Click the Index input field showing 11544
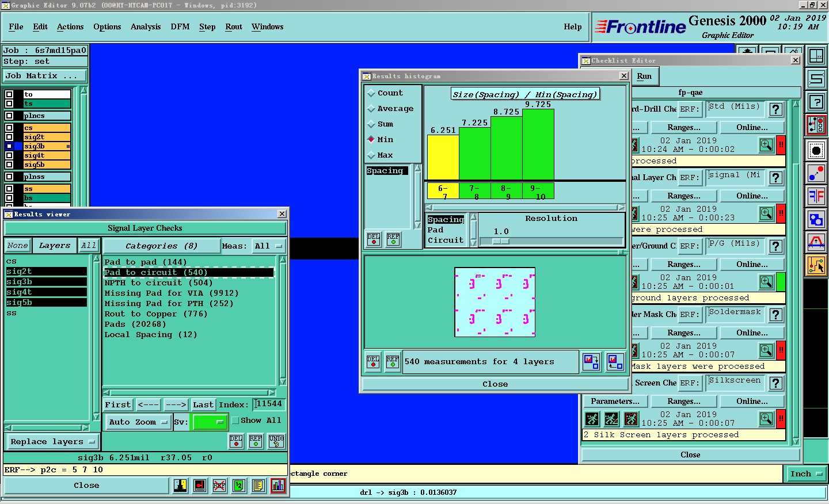 (x=269, y=404)
